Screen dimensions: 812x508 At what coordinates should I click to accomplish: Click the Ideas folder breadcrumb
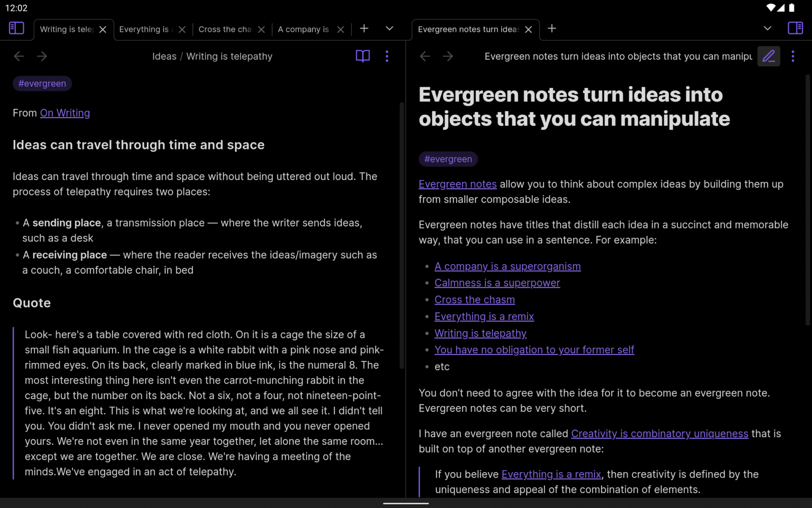[x=164, y=57]
